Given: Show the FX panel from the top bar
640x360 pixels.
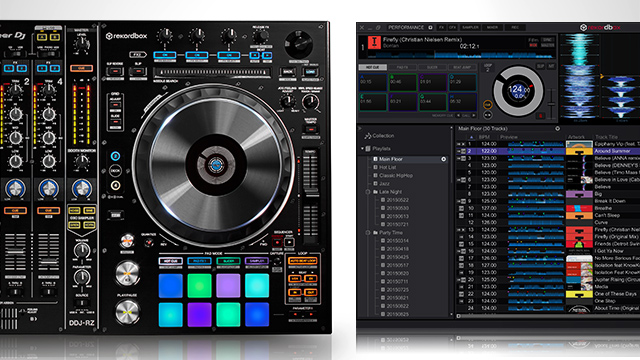Looking at the screenshot, I should click(x=441, y=27).
